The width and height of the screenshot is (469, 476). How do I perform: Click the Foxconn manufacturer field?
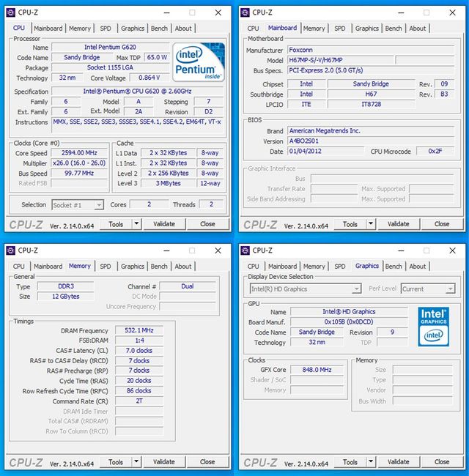point(371,50)
